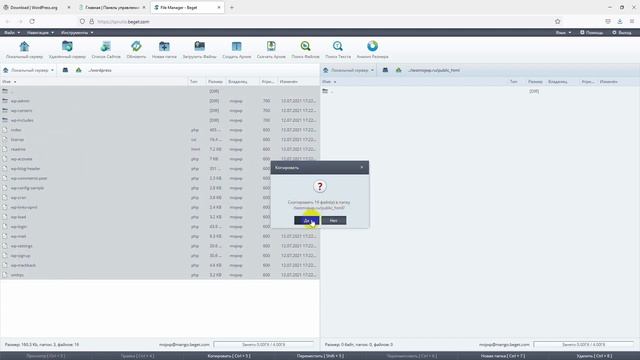Click the wp-includes folder icon
640x360 pixels.
[5, 120]
